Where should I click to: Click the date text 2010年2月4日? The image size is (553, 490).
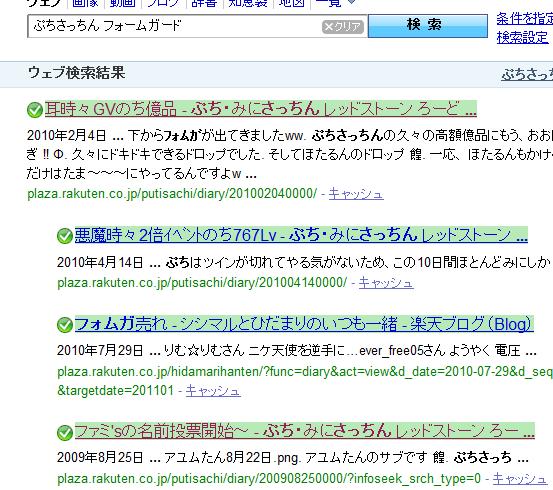coord(67,135)
